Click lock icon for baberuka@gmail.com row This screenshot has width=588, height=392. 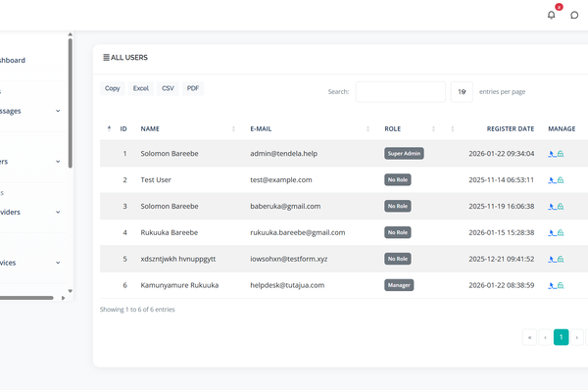560,207
